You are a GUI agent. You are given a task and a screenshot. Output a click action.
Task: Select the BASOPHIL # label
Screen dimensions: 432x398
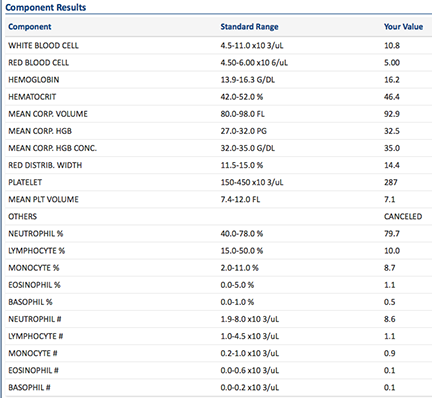[29, 388]
